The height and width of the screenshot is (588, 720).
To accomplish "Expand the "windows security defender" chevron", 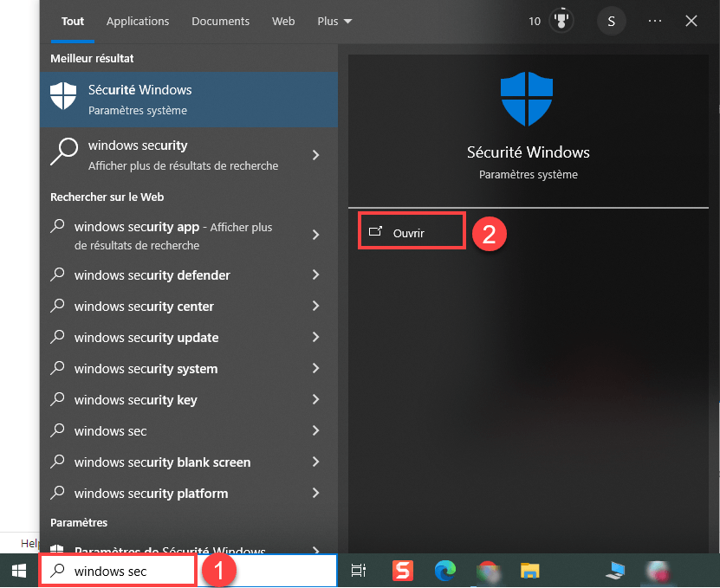I will pyautogui.click(x=315, y=275).
